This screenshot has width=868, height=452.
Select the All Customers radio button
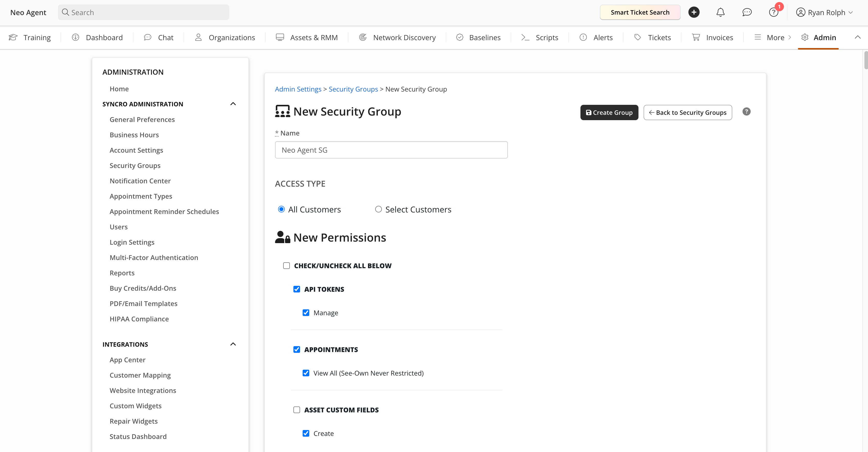[281, 209]
